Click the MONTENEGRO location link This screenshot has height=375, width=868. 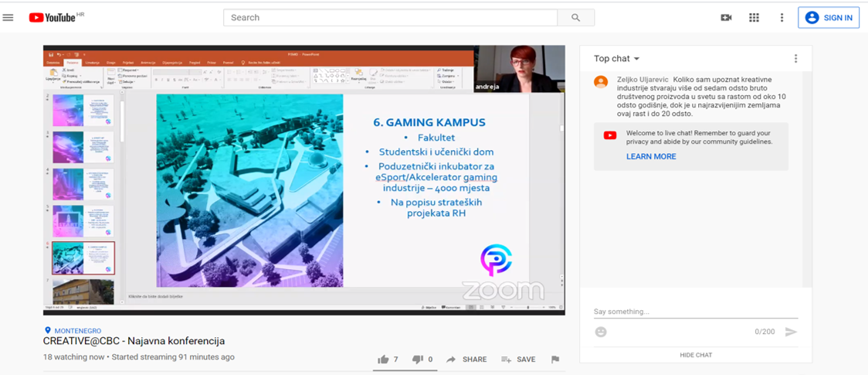(x=77, y=331)
